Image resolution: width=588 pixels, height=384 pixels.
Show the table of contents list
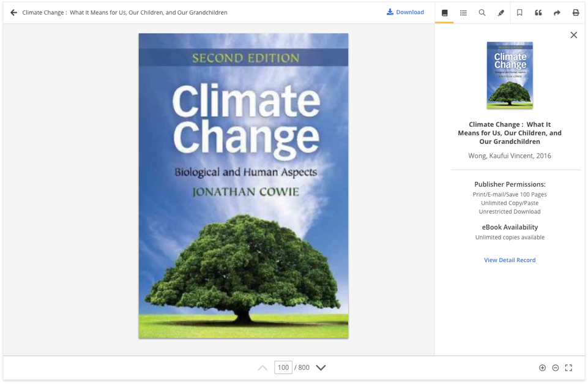[463, 13]
